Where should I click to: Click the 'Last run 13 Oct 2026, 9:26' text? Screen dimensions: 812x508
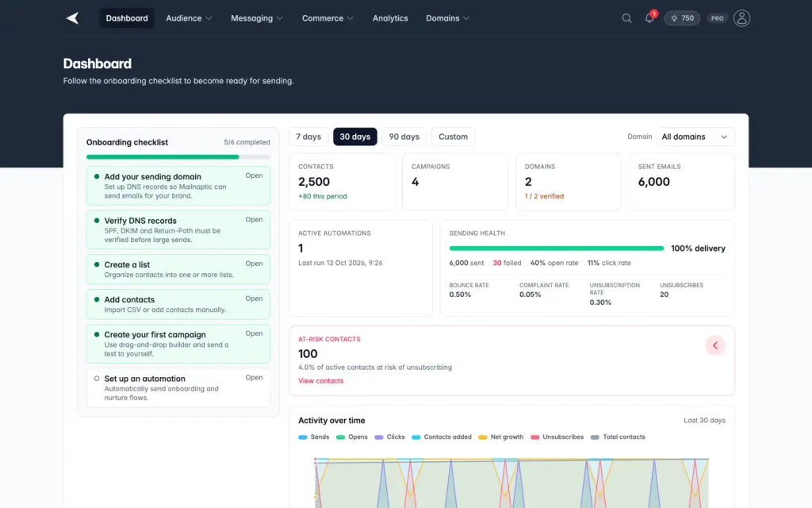pyautogui.click(x=340, y=263)
